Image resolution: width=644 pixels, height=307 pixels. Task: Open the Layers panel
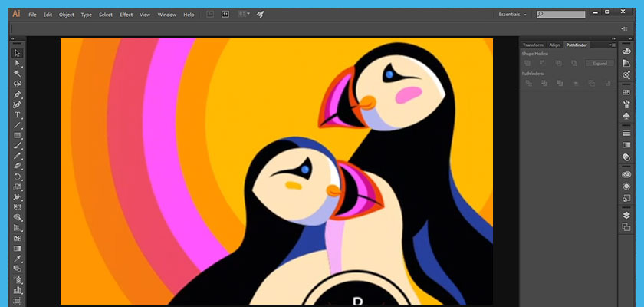tap(626, 215)
